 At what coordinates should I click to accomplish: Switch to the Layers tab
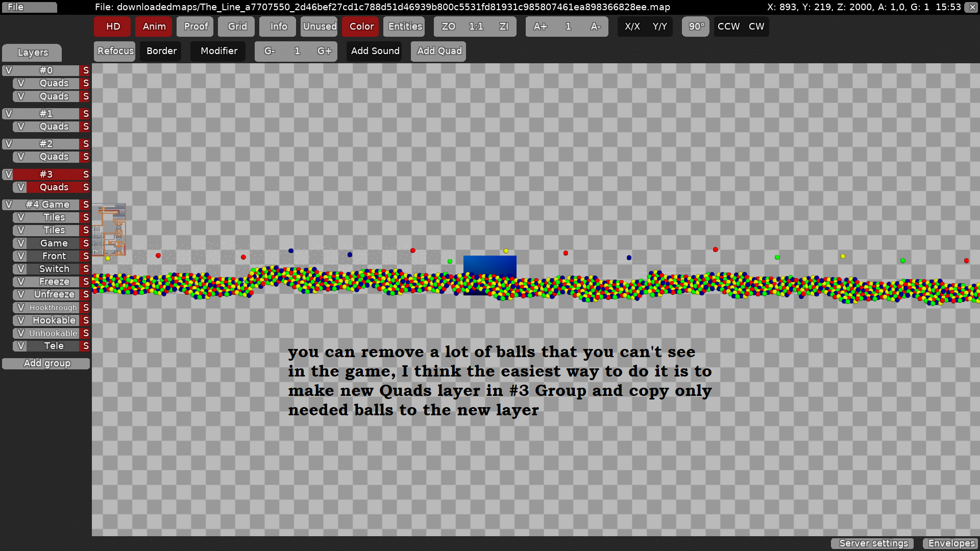coord(32,53)
